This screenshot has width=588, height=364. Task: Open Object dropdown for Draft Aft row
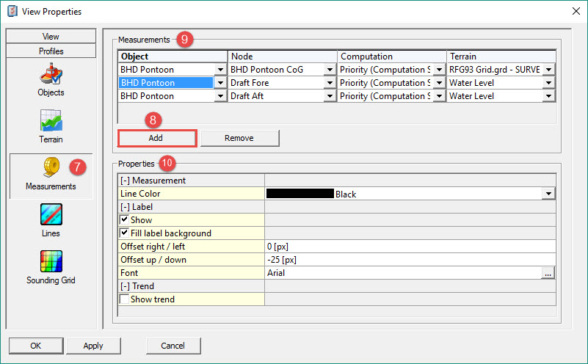click(220, 96)
